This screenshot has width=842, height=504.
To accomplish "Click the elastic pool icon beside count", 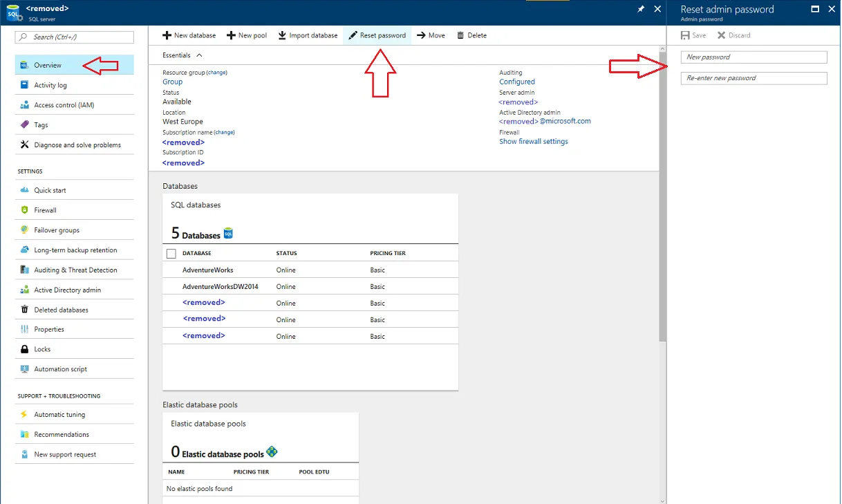I will tap(272, 452).
